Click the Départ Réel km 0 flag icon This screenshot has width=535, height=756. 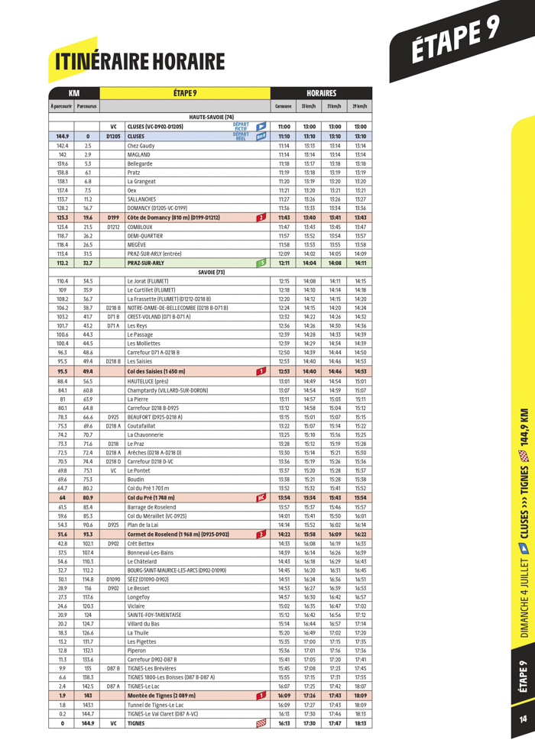[x=260, y=136]
